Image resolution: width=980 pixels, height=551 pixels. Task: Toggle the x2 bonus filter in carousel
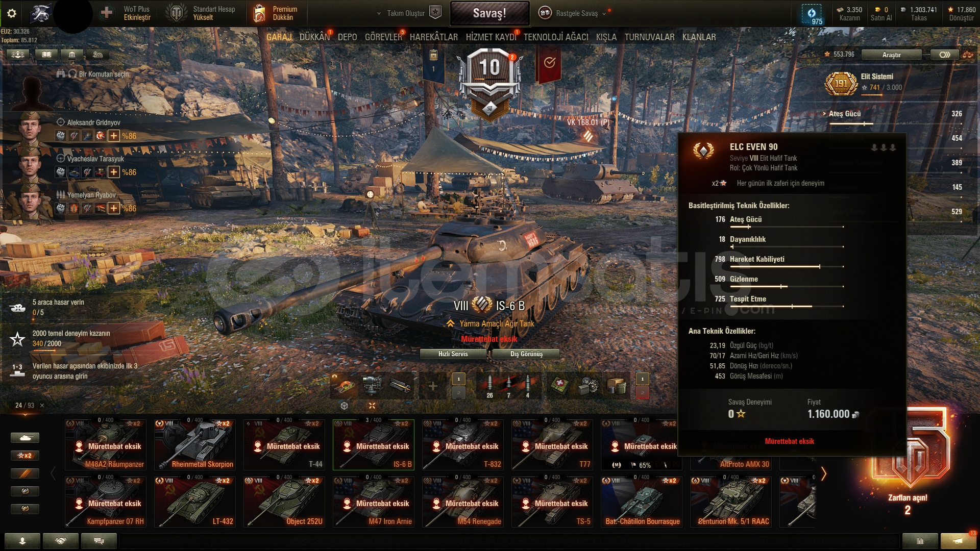pyautogui.click(x=25, y=456)
